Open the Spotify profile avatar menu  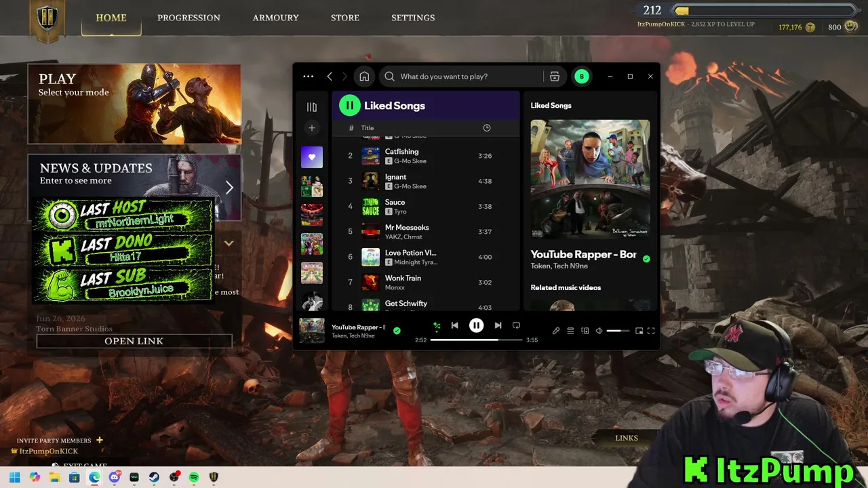coord(581,77)
